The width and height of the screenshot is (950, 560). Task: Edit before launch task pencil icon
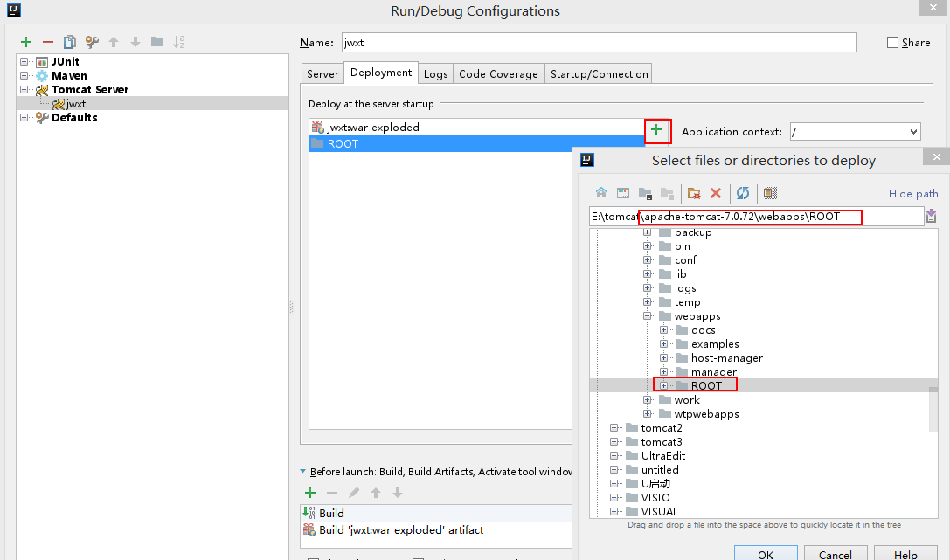tap(354, 493)
